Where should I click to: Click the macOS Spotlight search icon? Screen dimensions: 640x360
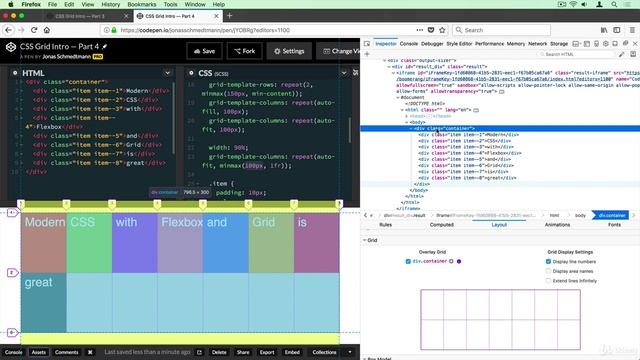pos(614,4)
